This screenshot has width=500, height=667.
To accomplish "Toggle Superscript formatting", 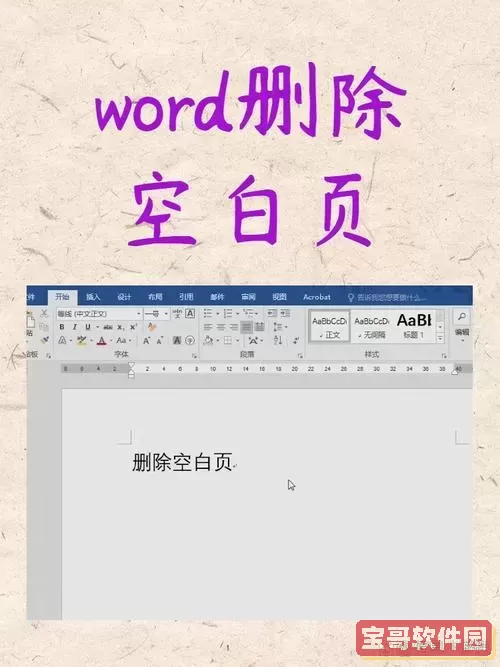I will 134,327.
